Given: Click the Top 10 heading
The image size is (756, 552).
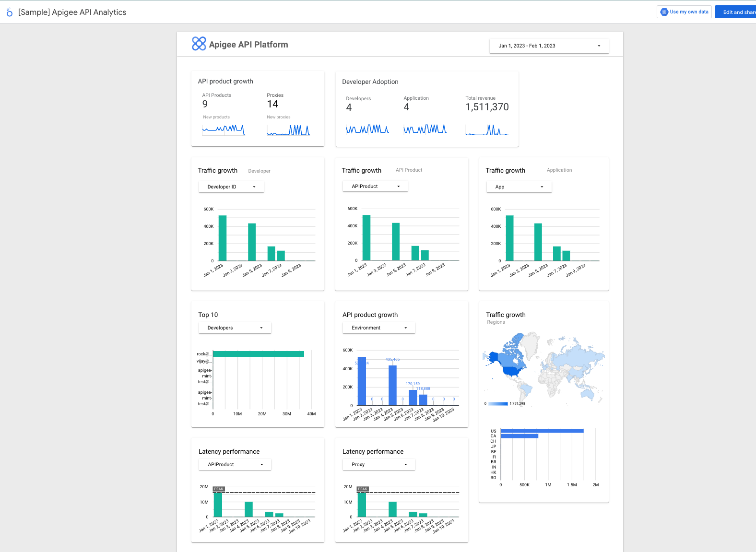Looking at the screenshot, I should [208, 315].
